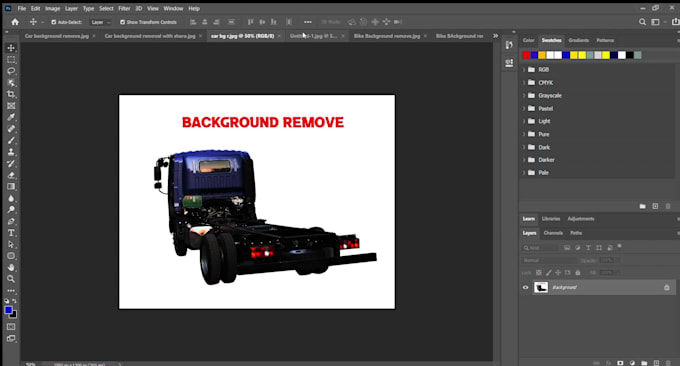Image resolution: width=680 pixels, height=366 pixels.
Task: Select the Eraser tool
Action: pos(11,175)
